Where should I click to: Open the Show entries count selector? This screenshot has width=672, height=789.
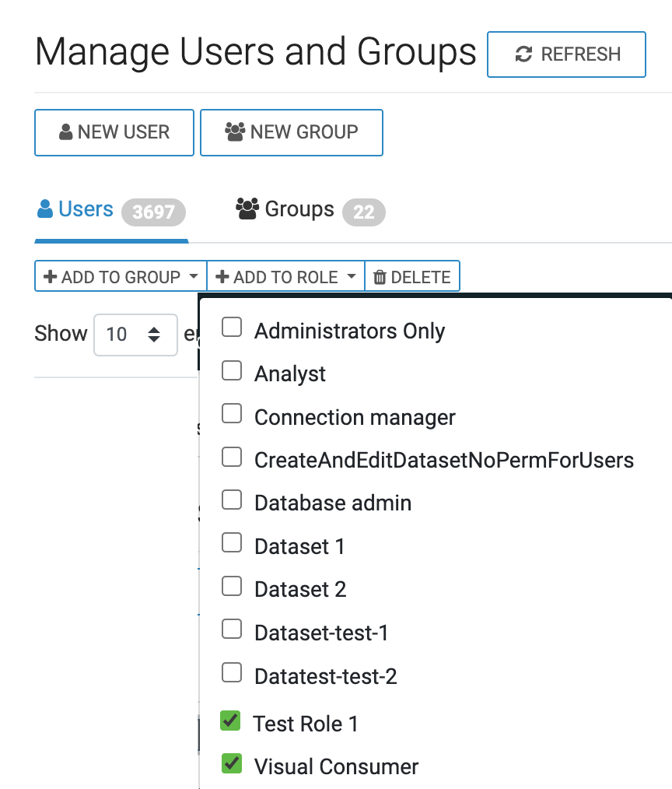pyautogui.click(x=135, y=335)
